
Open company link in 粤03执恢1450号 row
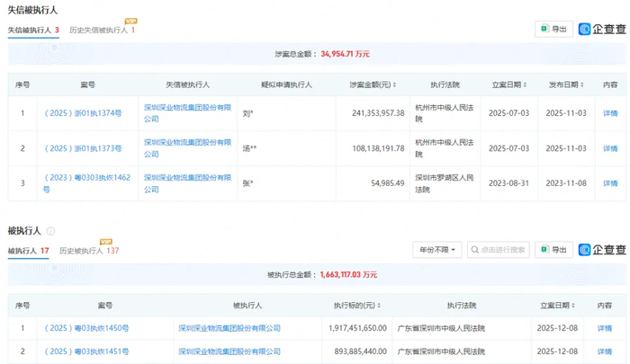point(229,328)
